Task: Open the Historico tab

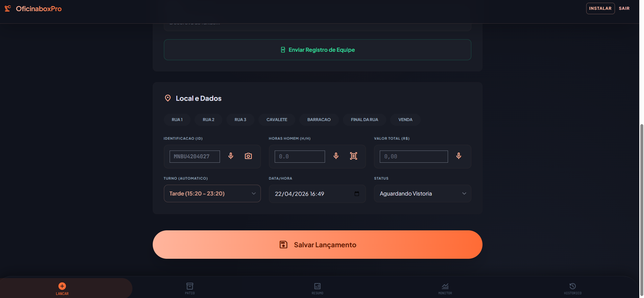Action: [x=573, y=289]
